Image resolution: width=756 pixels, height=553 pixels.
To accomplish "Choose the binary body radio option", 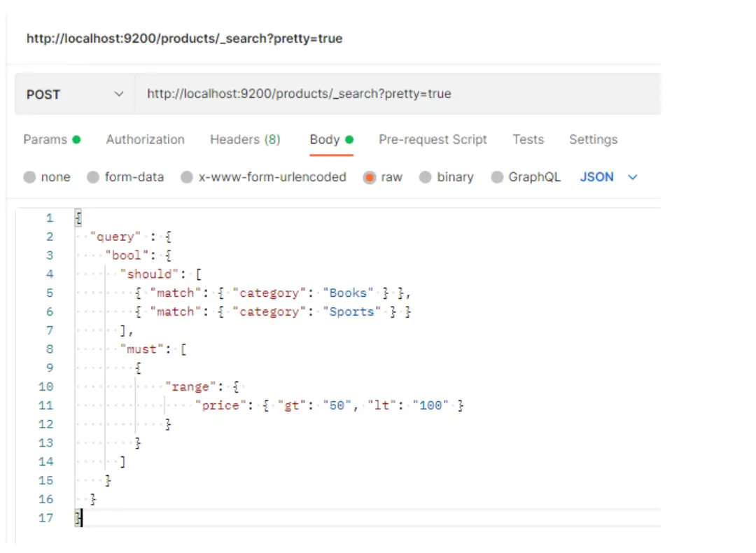I will (425, 178).
